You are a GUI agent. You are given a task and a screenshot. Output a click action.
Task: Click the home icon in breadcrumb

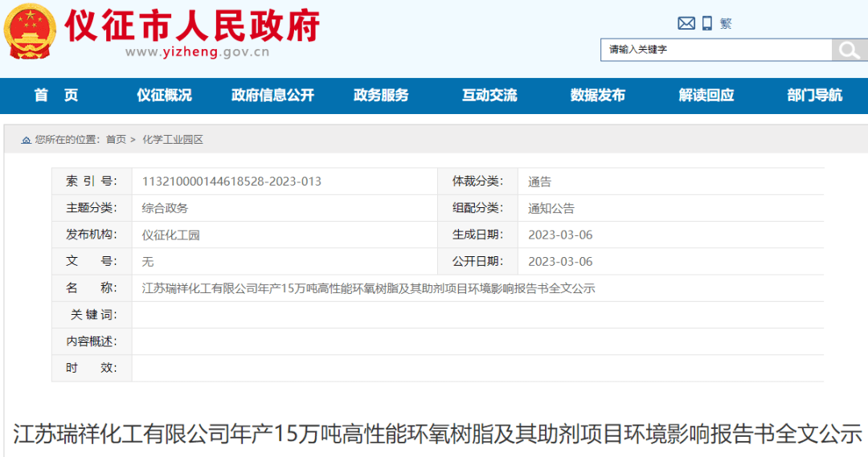point(27,140)
